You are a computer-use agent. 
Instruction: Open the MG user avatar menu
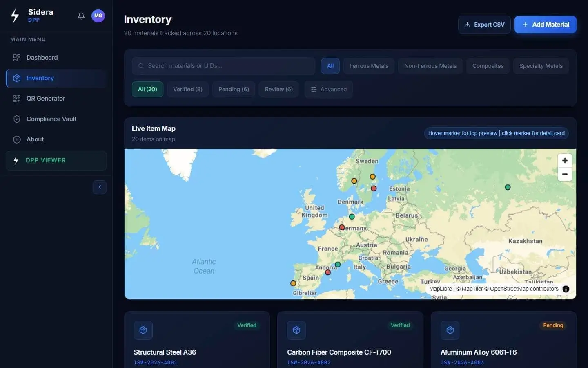click(x=98, y=16)
